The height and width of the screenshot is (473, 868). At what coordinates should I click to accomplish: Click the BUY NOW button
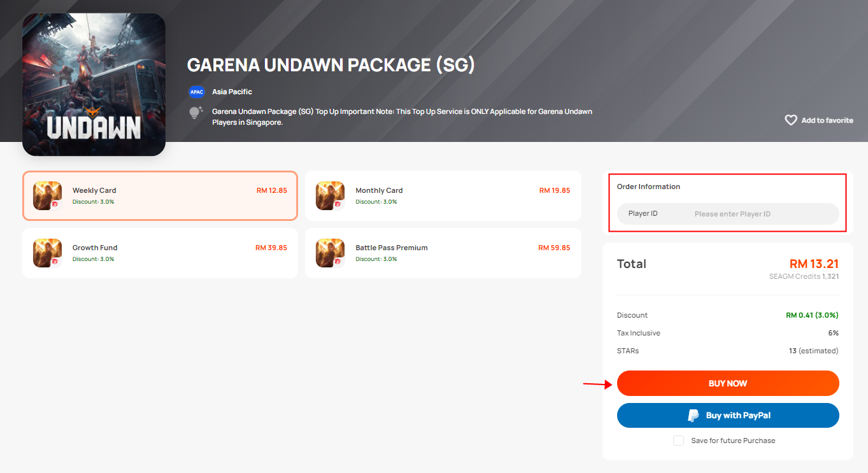pyautogui.click(x=727, y=383)
